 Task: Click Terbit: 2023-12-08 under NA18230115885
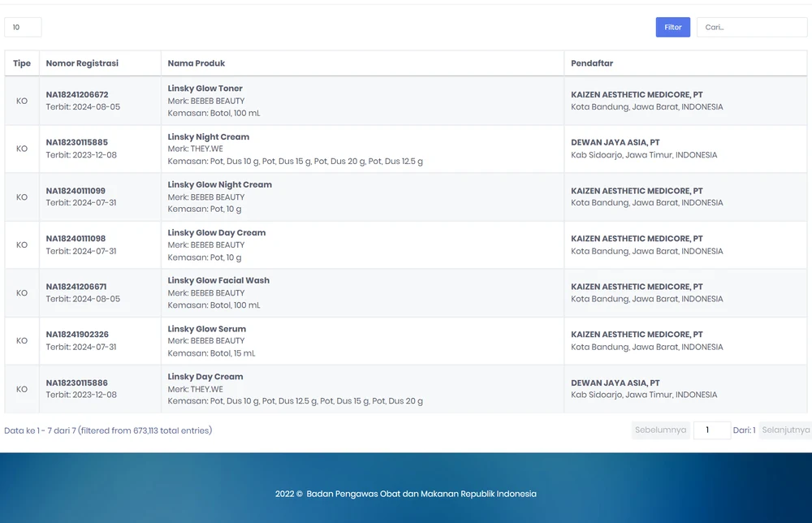click(x=81, y=155)
